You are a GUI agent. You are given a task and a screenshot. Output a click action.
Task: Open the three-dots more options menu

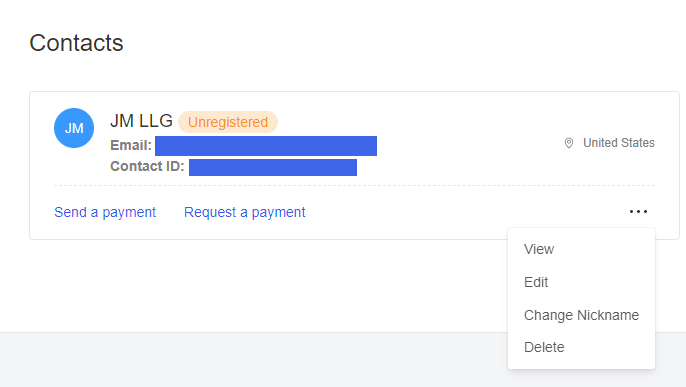638,212
